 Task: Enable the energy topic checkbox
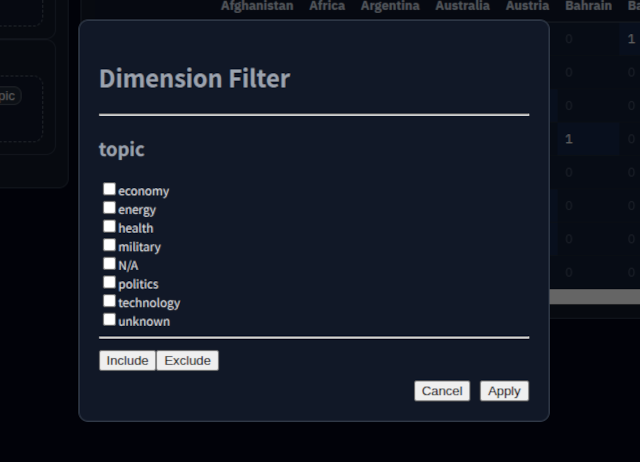tap(109, 208)
